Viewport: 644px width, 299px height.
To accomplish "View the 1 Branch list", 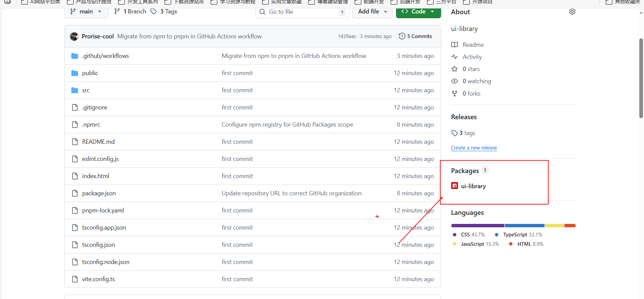I will coord(130,12).
